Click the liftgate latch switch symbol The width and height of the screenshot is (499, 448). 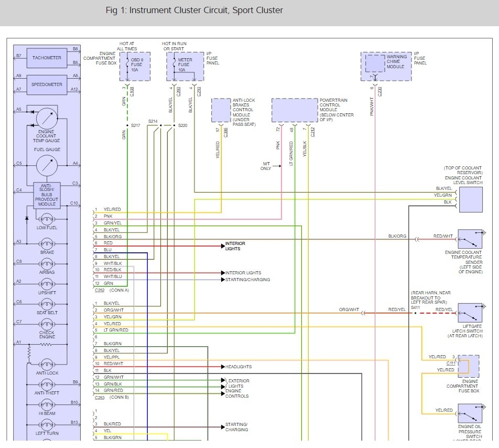pos(470,313)
